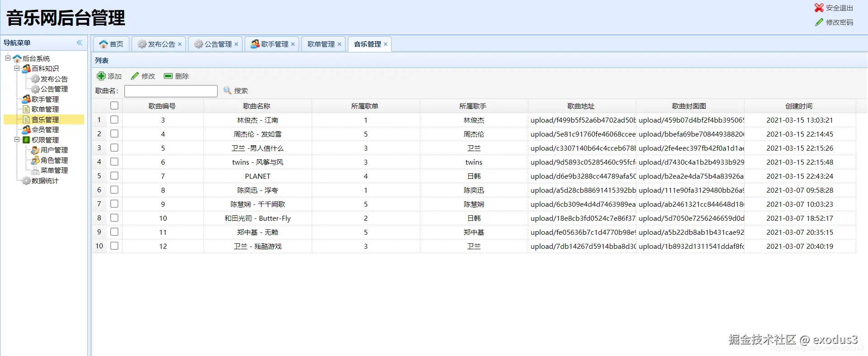
Task: Click the gear icon on 发布公告 tab
Action: [x=142, y=44]
